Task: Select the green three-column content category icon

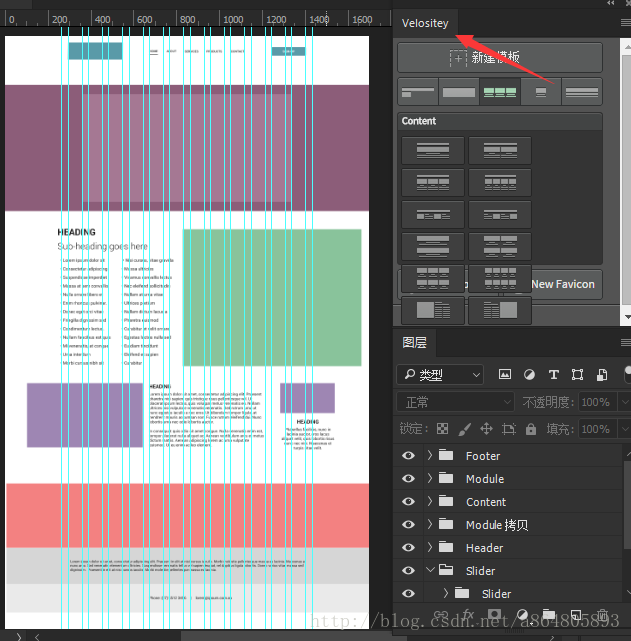Action: (x=500, y=92)
